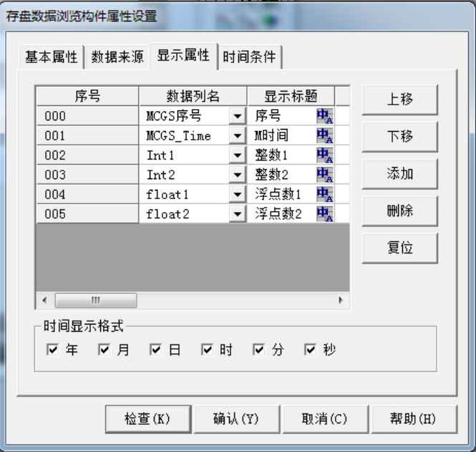The width and height of the screenshot is (476, 452).
Task: Click the language icon next to M时间
Action: [325, 135]
